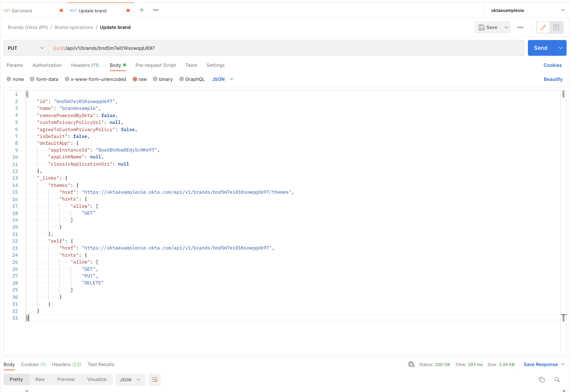Click the Beautify link
The image size is (570, 392).
point(553,79)
